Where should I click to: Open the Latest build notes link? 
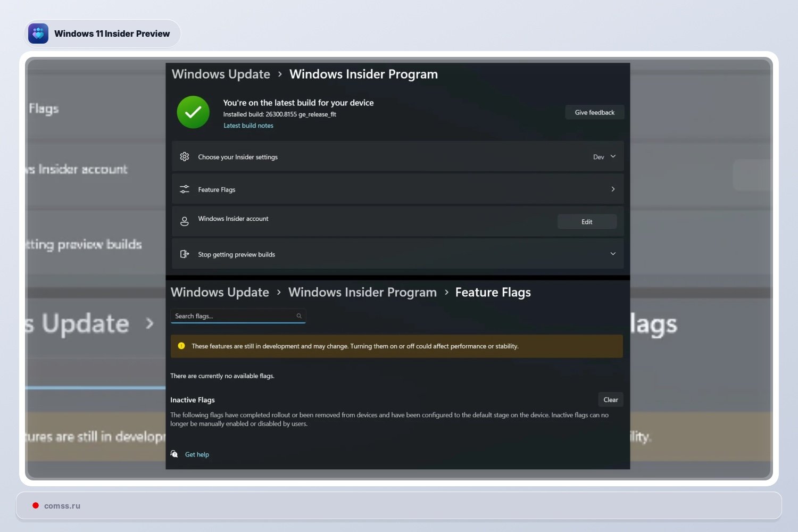pos(248,126)
